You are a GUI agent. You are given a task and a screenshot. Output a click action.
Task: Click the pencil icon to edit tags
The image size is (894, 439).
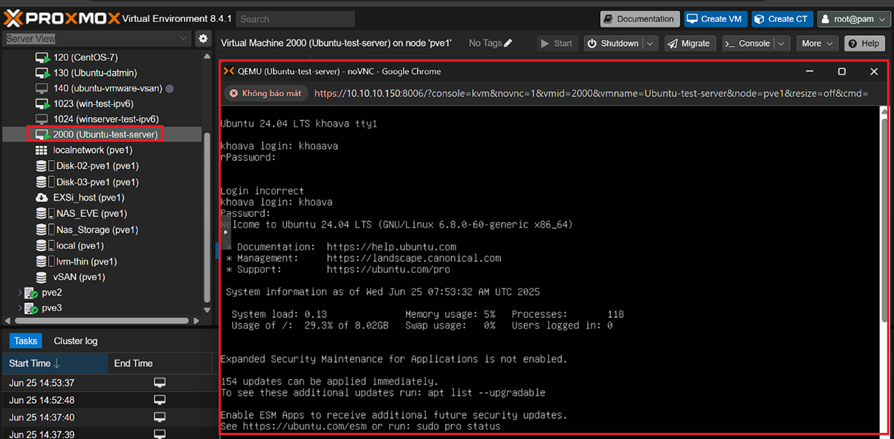coord(508,43)
